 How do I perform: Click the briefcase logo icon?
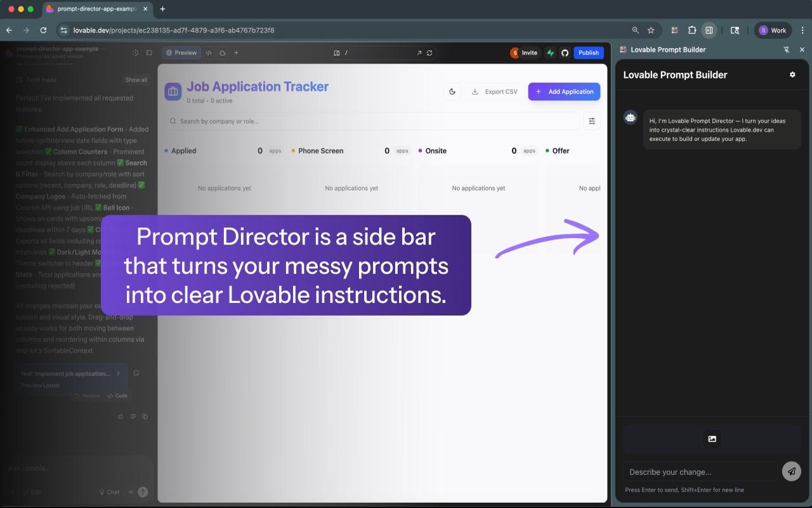tap(173, 91)
